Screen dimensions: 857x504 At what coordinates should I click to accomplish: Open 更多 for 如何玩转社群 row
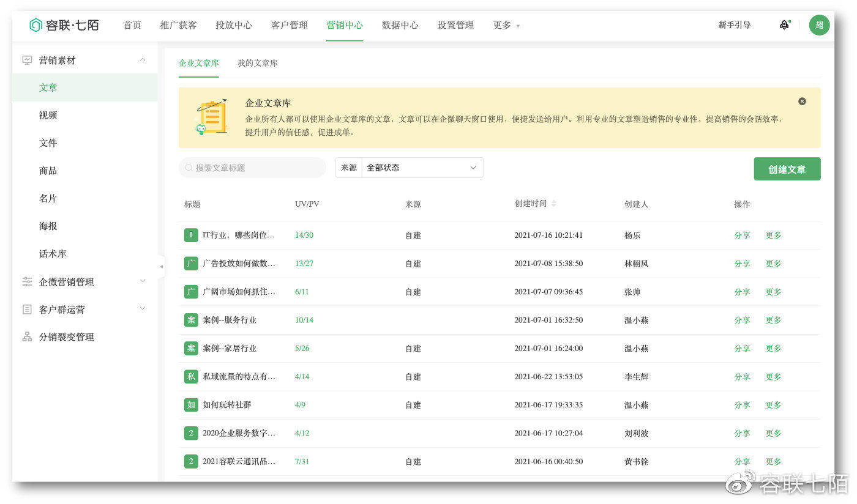(x=773, y=405)
